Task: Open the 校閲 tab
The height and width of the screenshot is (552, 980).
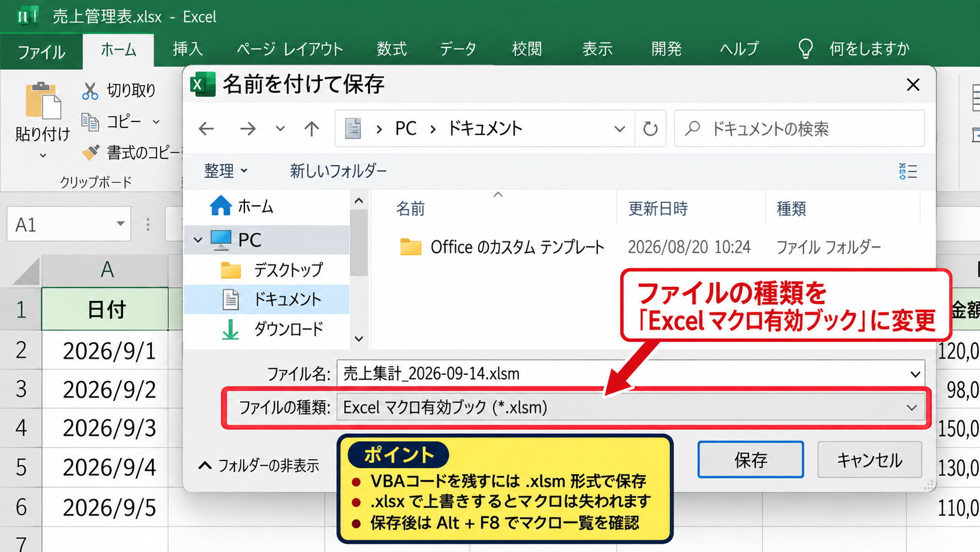Action: coord(526,49)
